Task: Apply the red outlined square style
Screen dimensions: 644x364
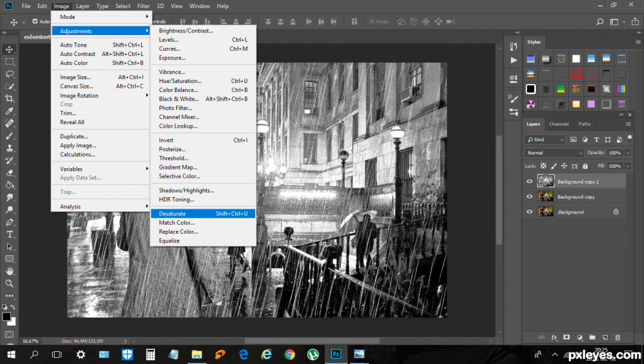Action: pyautogui.click(x=576, y=74)
